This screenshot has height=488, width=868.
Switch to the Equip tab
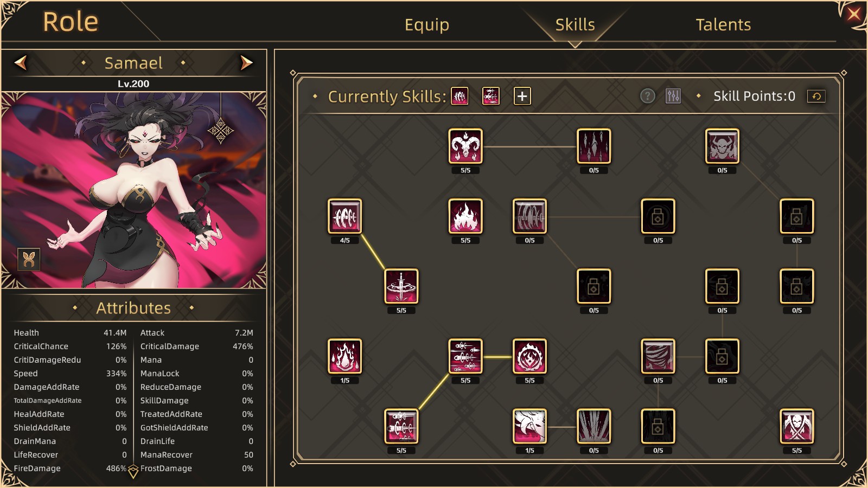(427, 24)
